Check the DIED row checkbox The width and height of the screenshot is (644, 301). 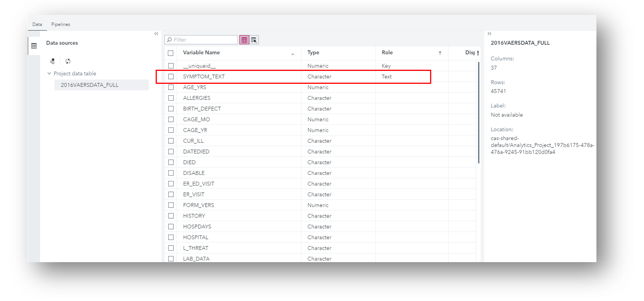[171, 162]
